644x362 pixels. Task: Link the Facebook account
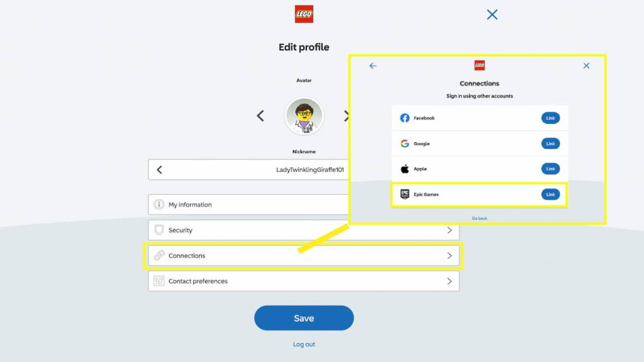click(550, 118)
